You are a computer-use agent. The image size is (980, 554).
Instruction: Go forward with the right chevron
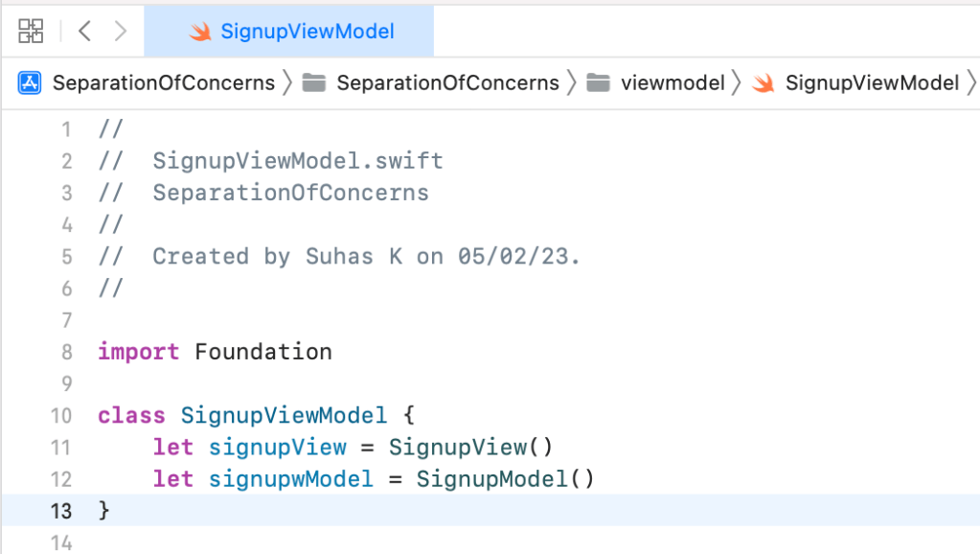point(120,32)
